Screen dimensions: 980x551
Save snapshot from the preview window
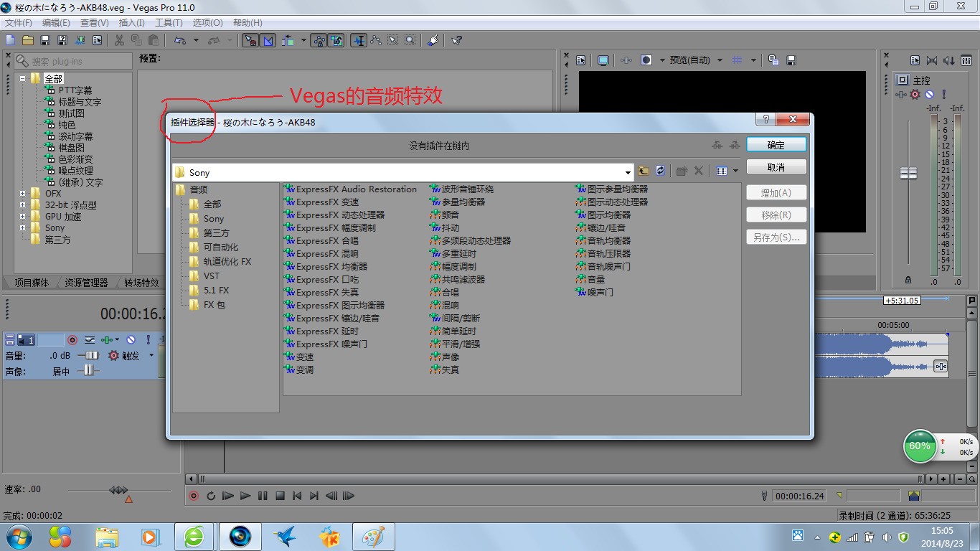[791, 60]
